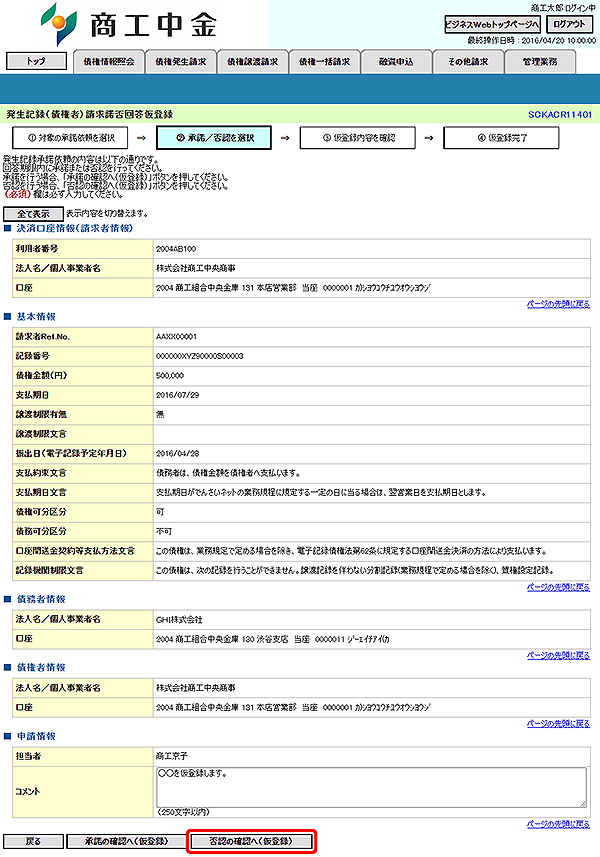
Task: Focus the コメント text area
Action: (372, 787)
